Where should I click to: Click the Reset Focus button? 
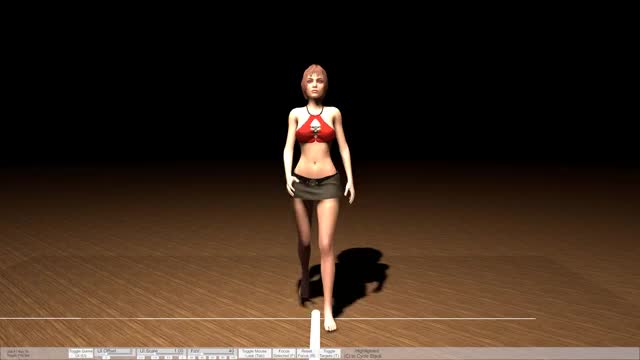307,353
